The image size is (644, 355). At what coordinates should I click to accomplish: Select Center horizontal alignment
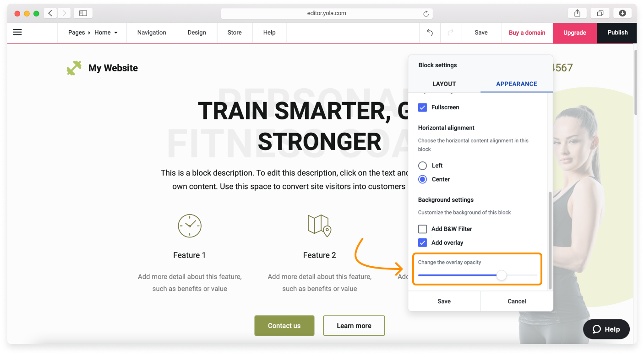pyautogui.click(x=423, y=179)
